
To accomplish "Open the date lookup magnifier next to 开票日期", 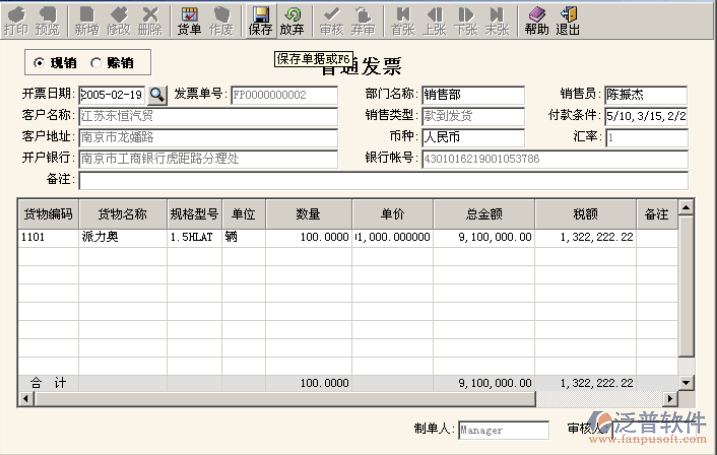I will tap(158, 95).
